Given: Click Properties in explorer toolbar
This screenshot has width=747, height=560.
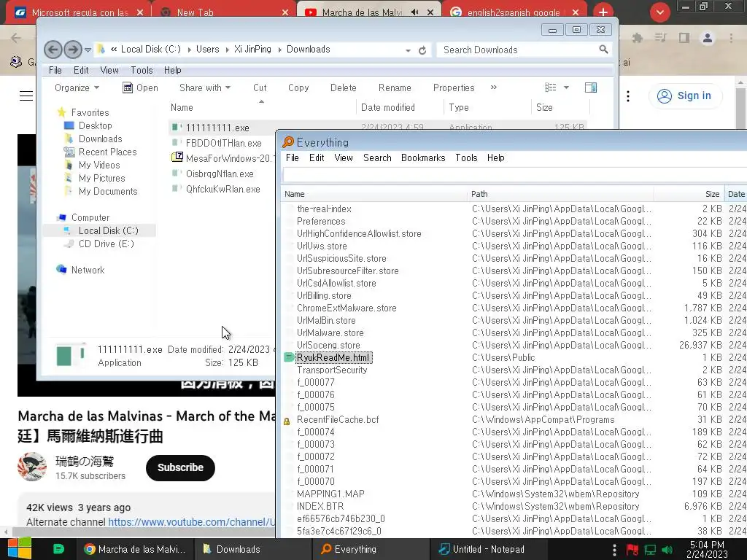Looking at the screenshot, I should click(x=454, y=87).
